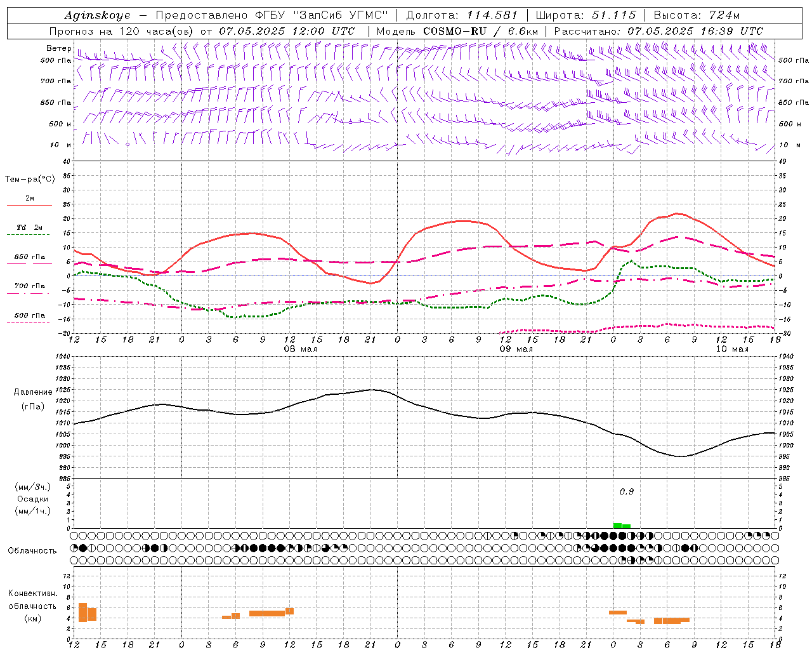
Task: Click the left '500 гПа' wind level label
Action: click(56, 61)
